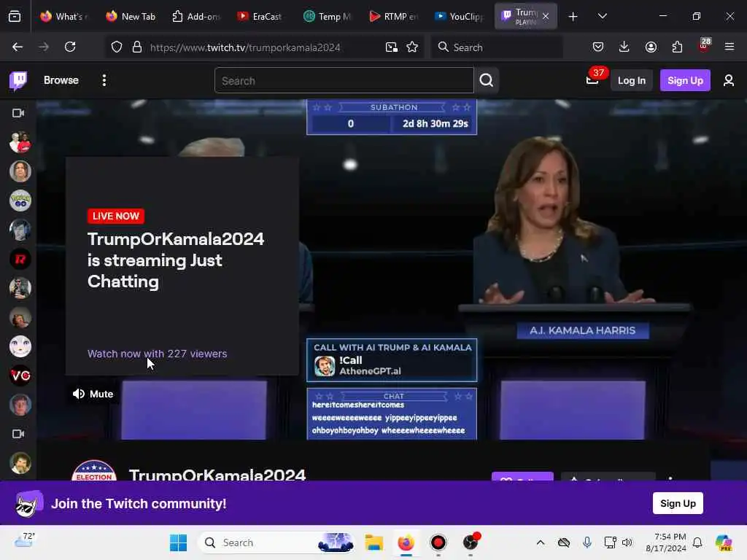This screenshot has width=747, height=560.
Task: Open Twitch three-dot more menu
Action: (104, 80)
